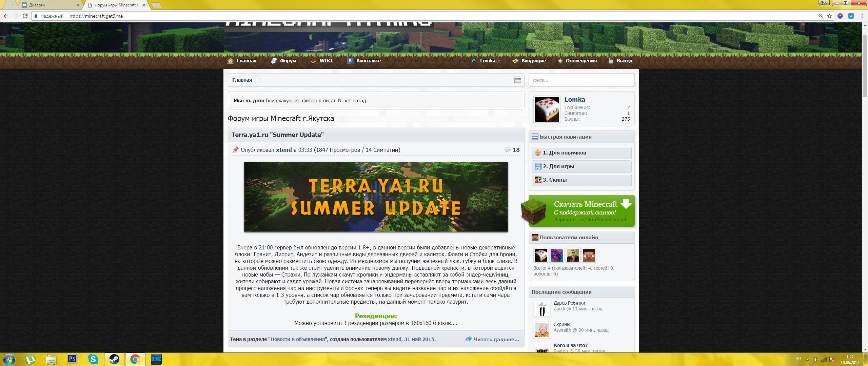Click the Action Center flag tray icon
Image resolution: width=868 pixels, height=366 pixels.
pos(832,360)
